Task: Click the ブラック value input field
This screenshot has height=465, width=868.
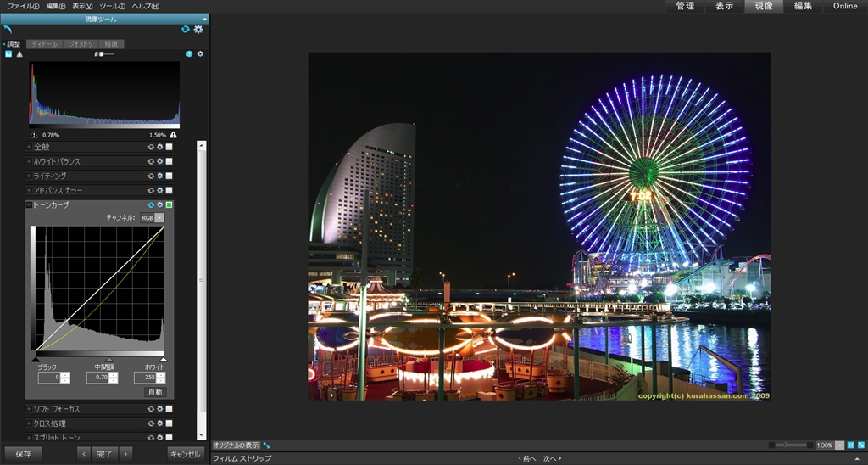Action: [x=47, y=377]
